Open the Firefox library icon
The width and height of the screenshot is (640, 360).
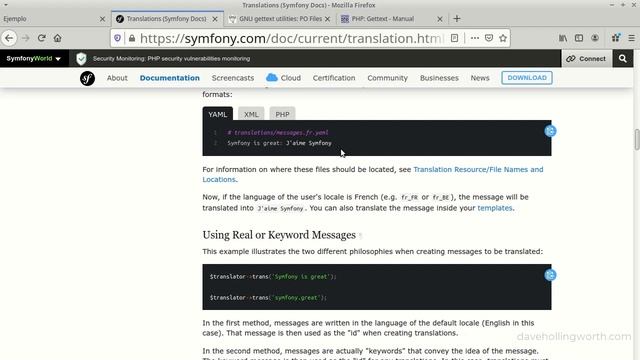click(x=563, y=38)
